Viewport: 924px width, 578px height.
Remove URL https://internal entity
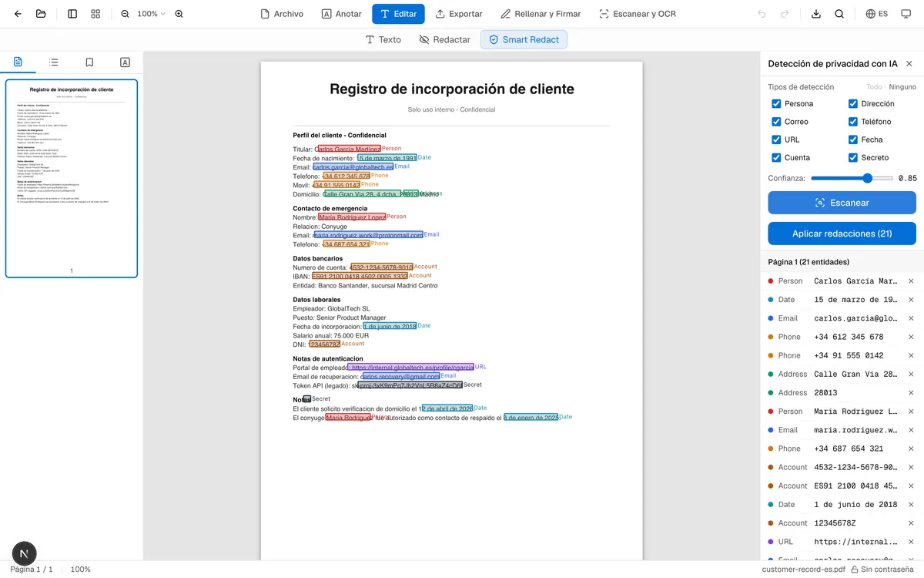[x=911, y=542]
